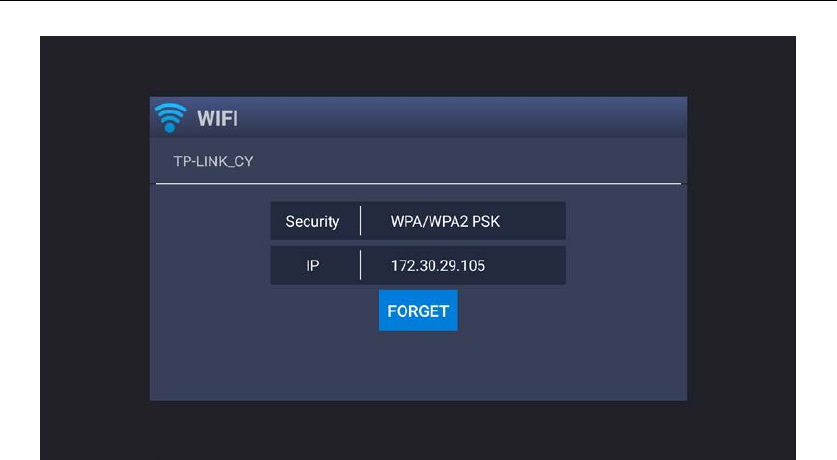Viewport: 837px width, 460px height.
Task: Click the vertical divider in the IP row
Action: pos(361,265)
